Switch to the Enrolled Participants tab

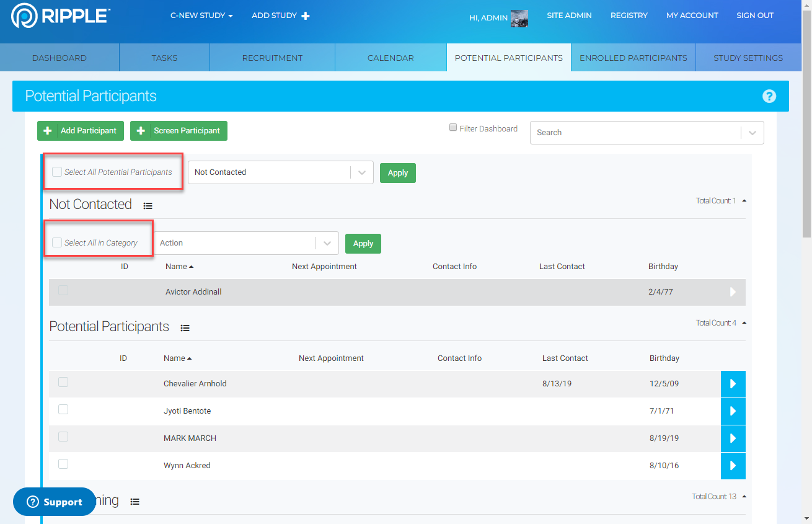633,58
